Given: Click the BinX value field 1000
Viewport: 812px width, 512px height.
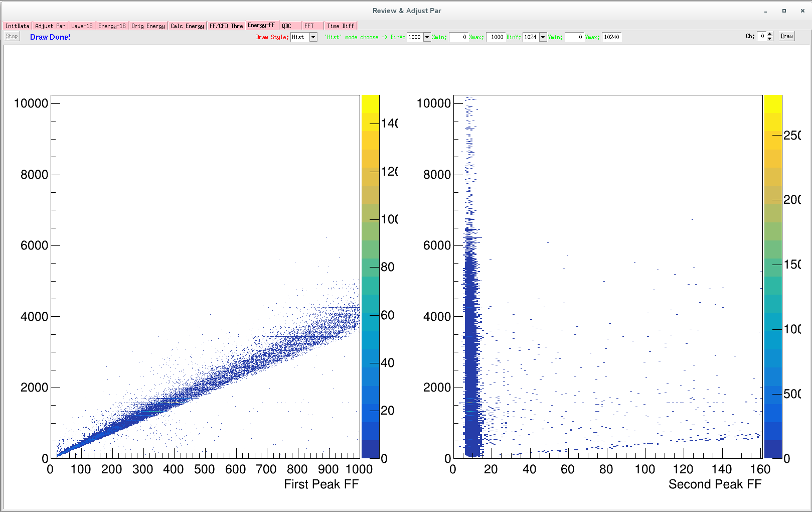Looking at the screenshot, I should coord(415,37).
